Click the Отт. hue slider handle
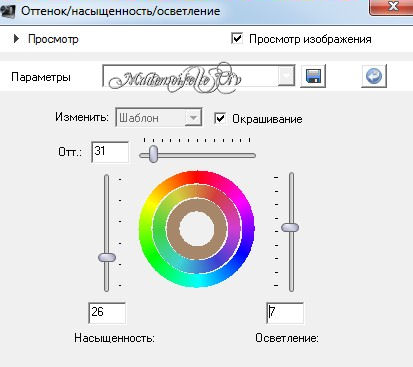Viewport: 413px width, 367px height. point(153,154)
